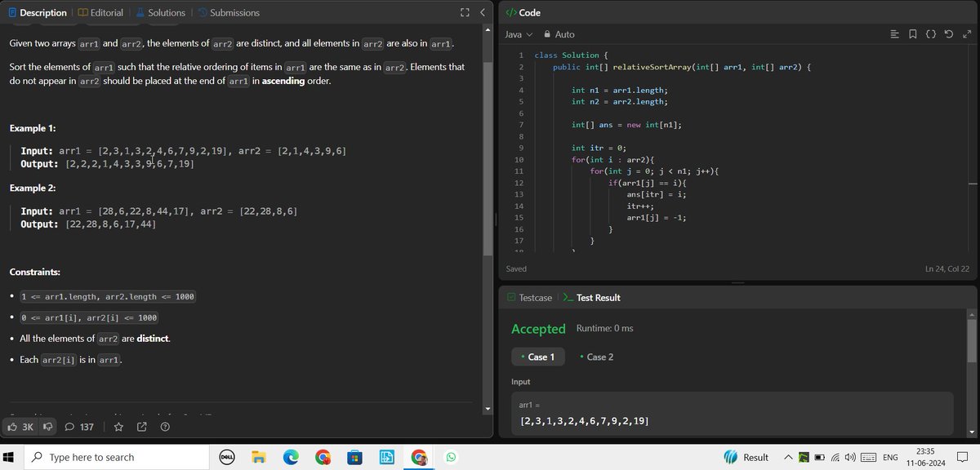Star the problem as favorite

pos(118,426)
